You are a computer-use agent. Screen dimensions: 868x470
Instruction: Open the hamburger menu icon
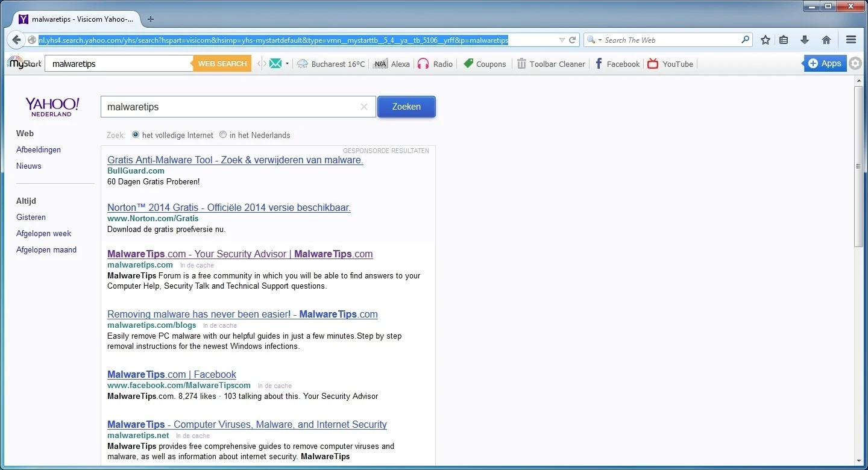coord(851,40)
